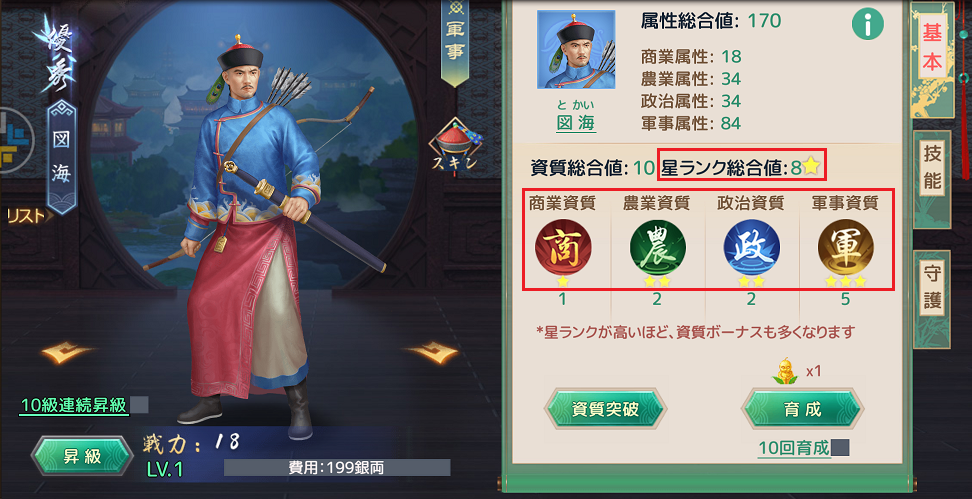The width and height of the screenshot is (972, 499).
Task: Click the 昇級 level-up button
Action: click(82, 457)
